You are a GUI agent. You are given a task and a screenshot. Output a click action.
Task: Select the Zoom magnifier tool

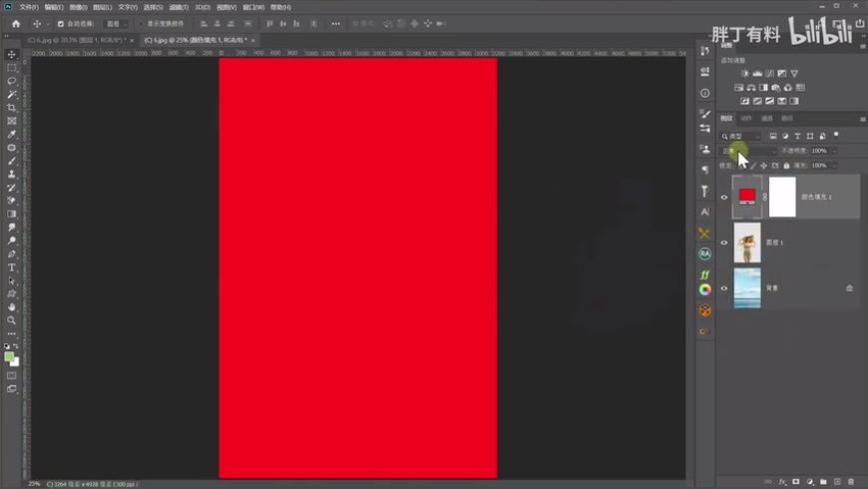12,320
